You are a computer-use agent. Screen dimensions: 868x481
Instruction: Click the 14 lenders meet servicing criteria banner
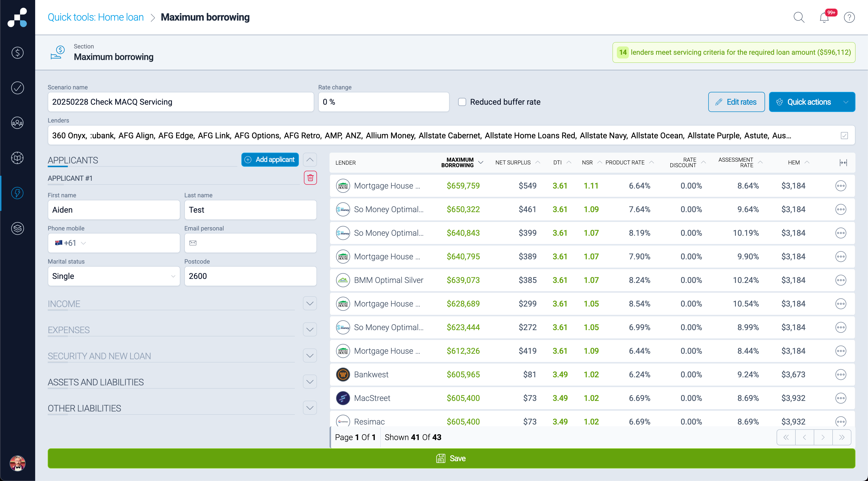(734, 52)
